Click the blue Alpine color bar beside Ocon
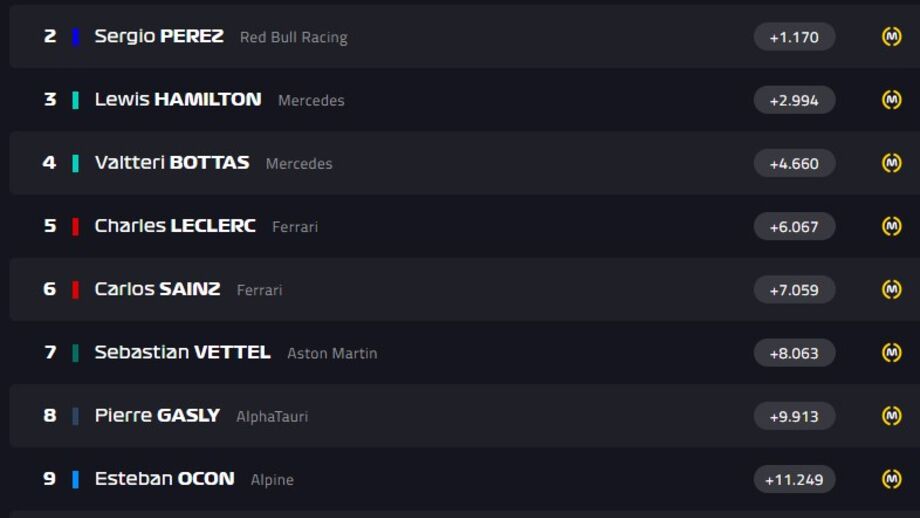920x518 pixels. point(76,479)
